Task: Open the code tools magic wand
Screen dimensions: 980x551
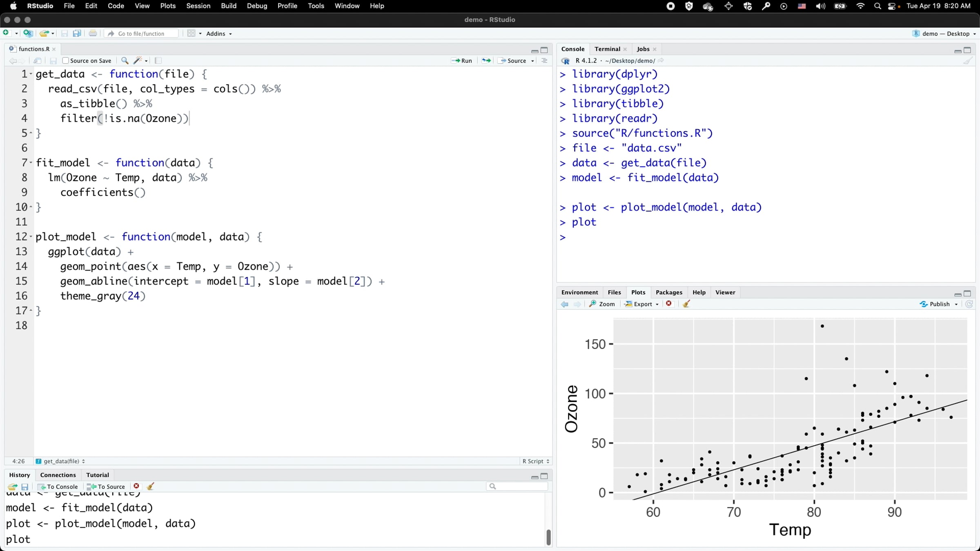Action: [138, 60]
